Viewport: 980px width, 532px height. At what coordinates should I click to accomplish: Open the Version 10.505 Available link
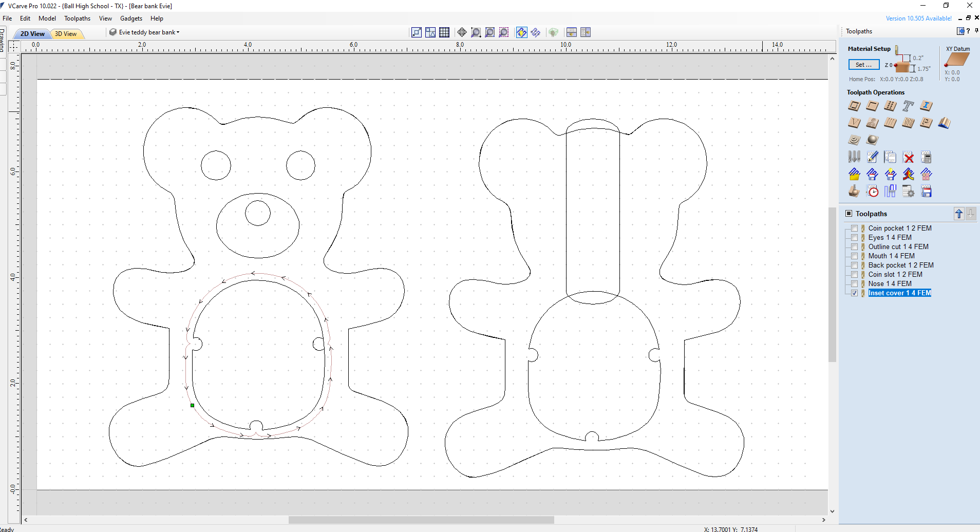(x=919, y=18)
